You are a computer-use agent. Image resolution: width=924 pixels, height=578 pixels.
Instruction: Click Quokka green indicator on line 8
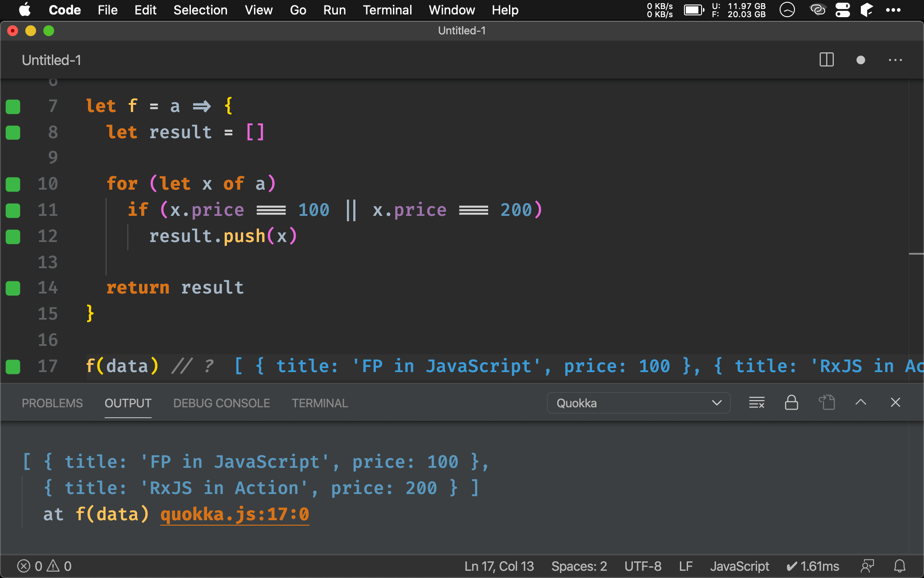point(13,133)
